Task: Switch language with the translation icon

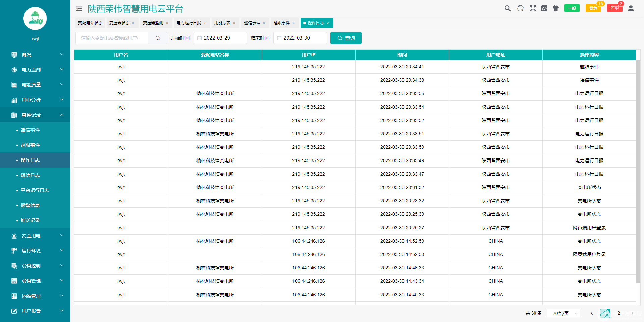Action: click(544, 8)
